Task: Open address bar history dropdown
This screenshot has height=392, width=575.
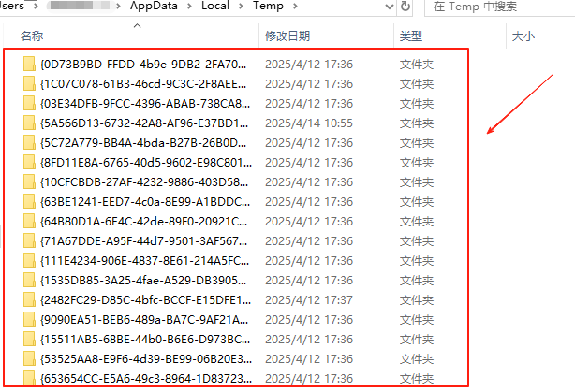Action: tap(390, 7)
